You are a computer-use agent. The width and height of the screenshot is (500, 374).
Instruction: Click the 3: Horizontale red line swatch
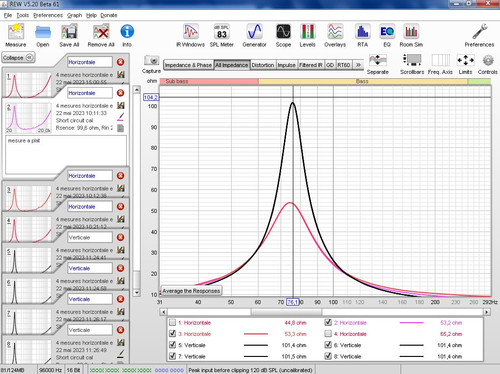tap(256, 334)
